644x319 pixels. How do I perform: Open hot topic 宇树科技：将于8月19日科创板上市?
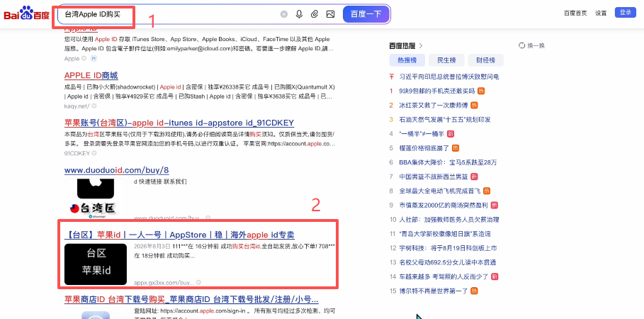pyautogui.click(x=448, y=248)
